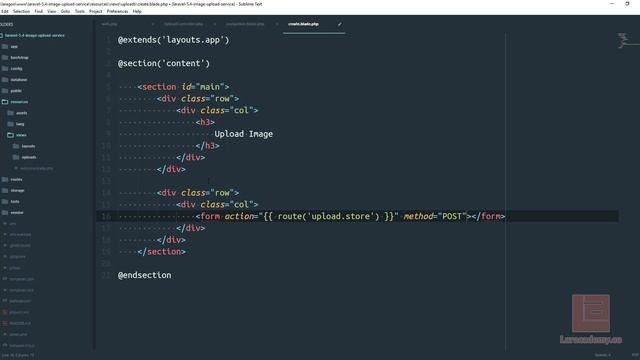
Task: Open package.json from the sidebar
Action: [x=20, y=301]
